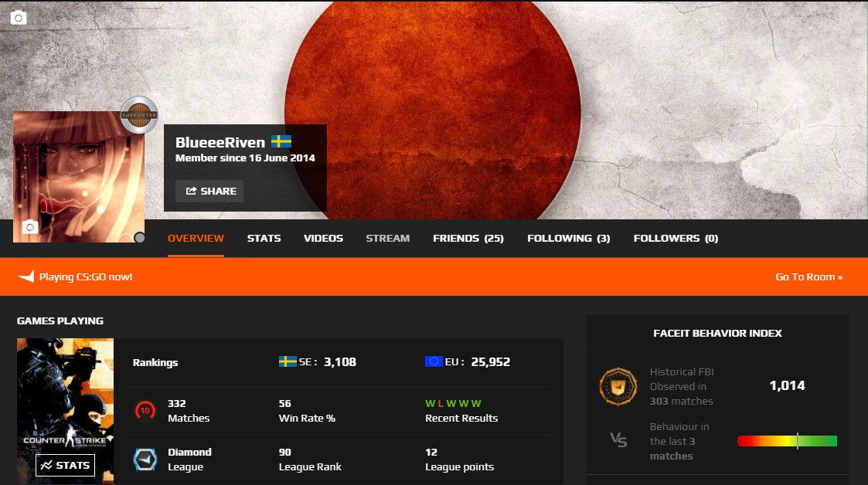Switch to the OVERVIEW tab
Viewport: 868px width, 485px height.
(x=196, y=239)
